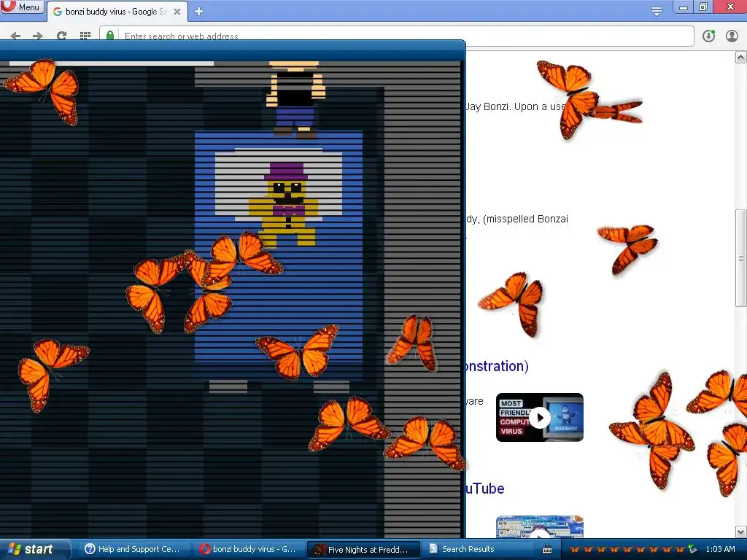747x560 pixels.
Task: Click the Google favicon on the browser tab
Action: [x=58, y=12]
